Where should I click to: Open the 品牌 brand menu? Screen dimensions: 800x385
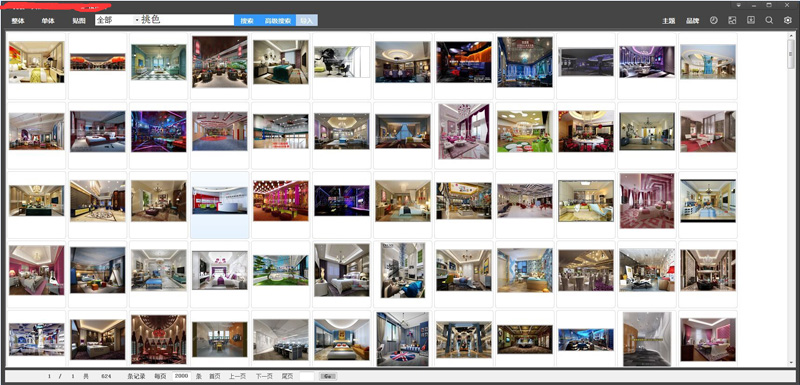692,21
